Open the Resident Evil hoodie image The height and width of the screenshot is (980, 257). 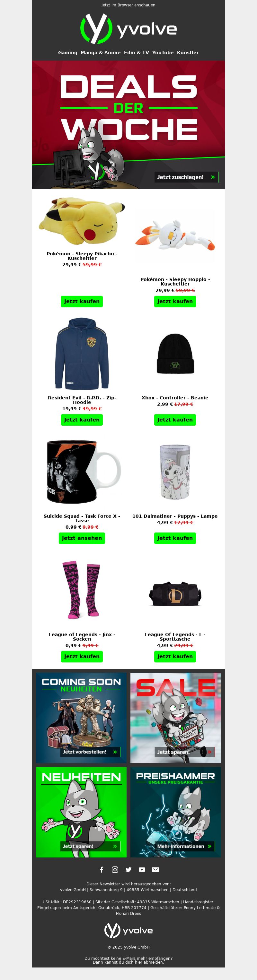click(82, 354)
